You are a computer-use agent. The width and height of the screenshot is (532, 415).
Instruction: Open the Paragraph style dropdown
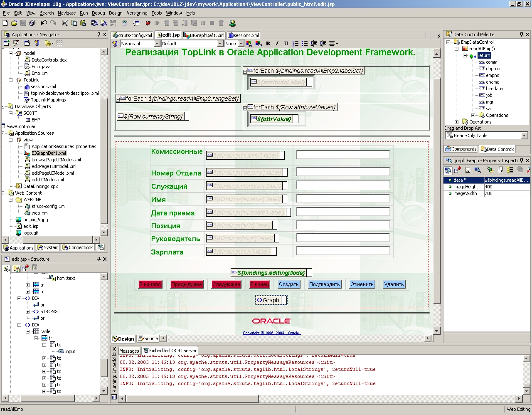click(157, 44)
